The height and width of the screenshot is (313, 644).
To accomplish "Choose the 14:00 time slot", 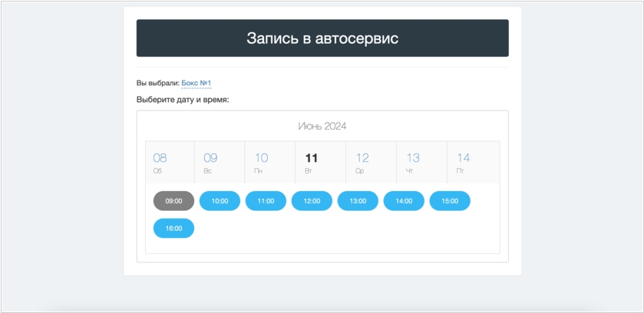I will pyautogui.click(x=404, y=201).
